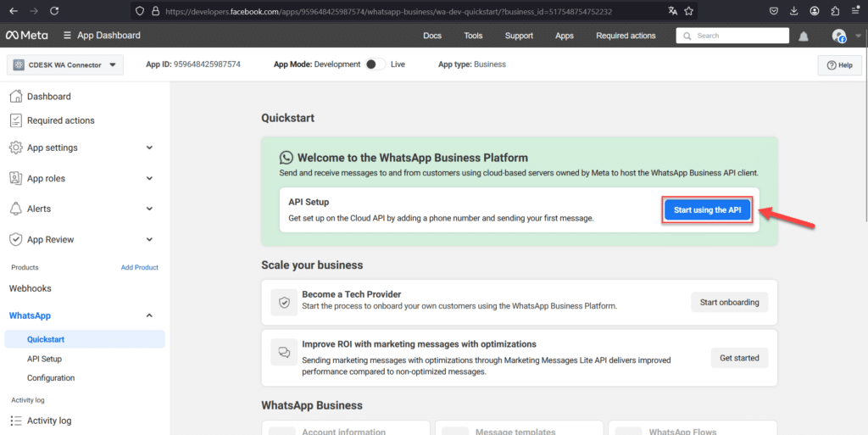Click Start onboarding button
Image resolution: width=868 pixels, height=435 pixels.
[x=730, y=302]
